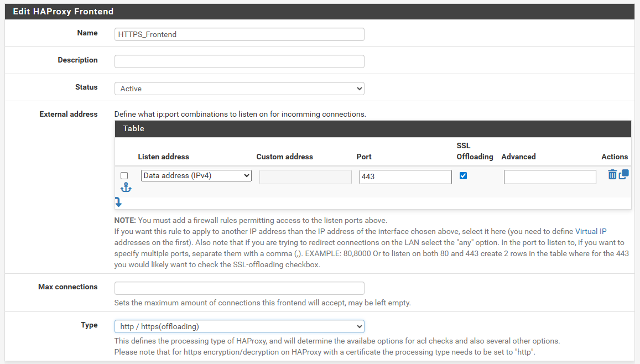Click the SSL Offloading column header
The image size is (640, 364).
coord(475,151)
